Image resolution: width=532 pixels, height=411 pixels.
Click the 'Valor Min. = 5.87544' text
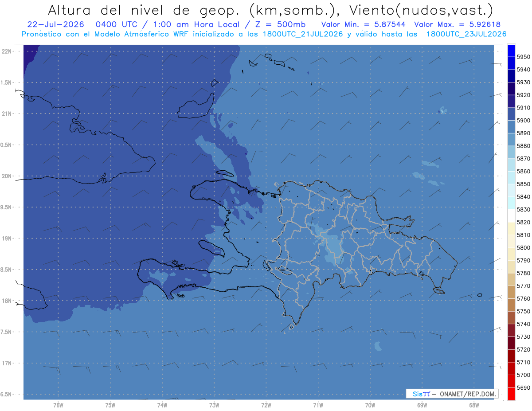point(364,24)
